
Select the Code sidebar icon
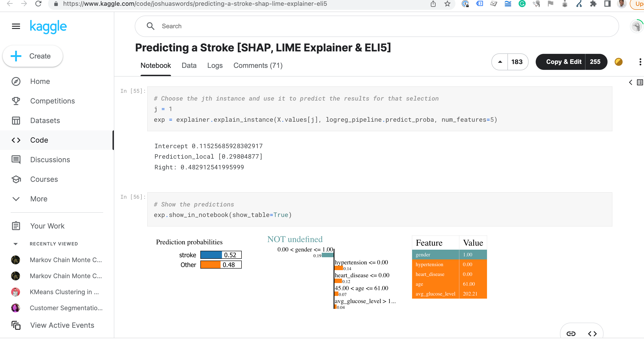point(16,140)
